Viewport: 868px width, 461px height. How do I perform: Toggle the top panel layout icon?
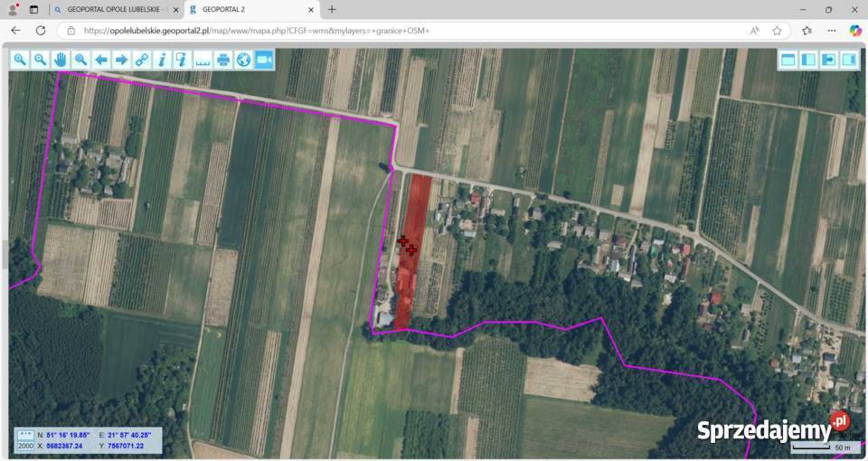tap(788, 60)
